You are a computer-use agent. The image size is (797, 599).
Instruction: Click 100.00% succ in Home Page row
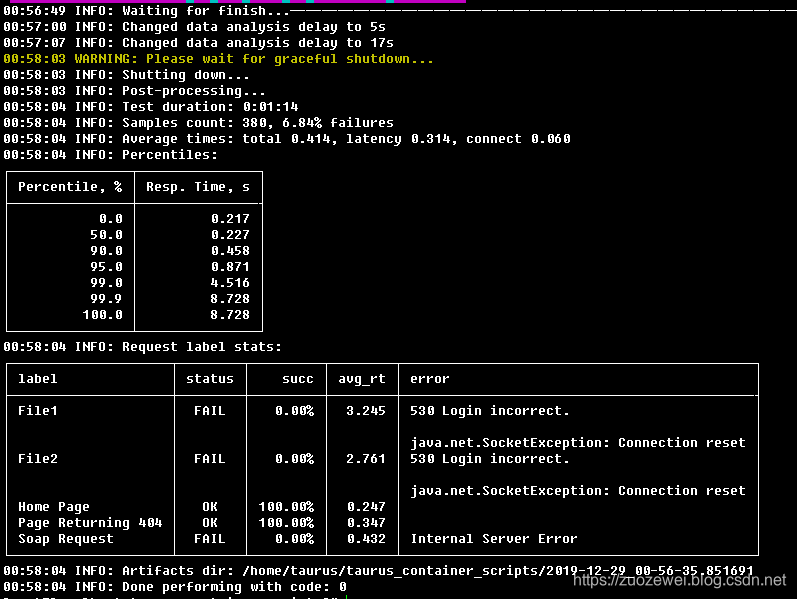[286, 507]
